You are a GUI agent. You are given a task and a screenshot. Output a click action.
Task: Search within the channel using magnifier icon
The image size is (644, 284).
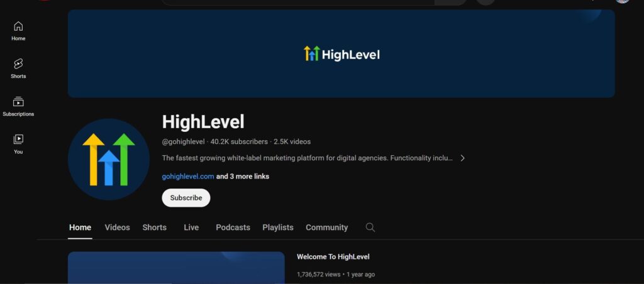pyautogui.click(x=370, y=227)
